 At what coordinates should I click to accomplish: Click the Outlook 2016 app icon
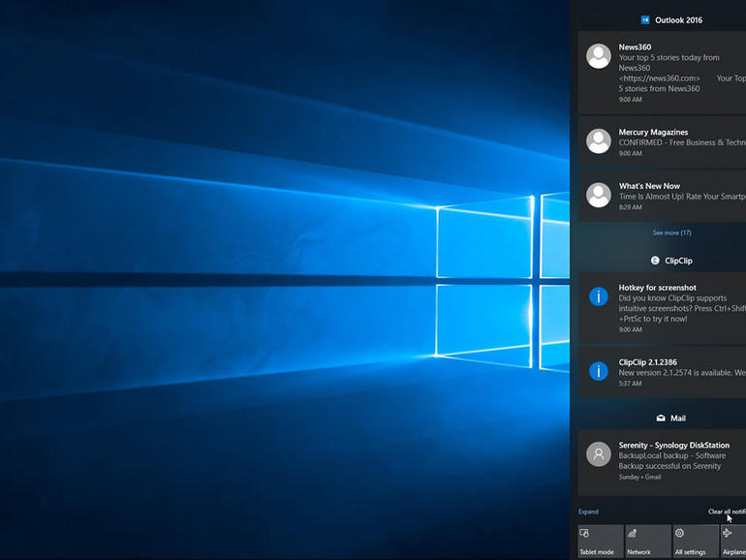[645, 19]
